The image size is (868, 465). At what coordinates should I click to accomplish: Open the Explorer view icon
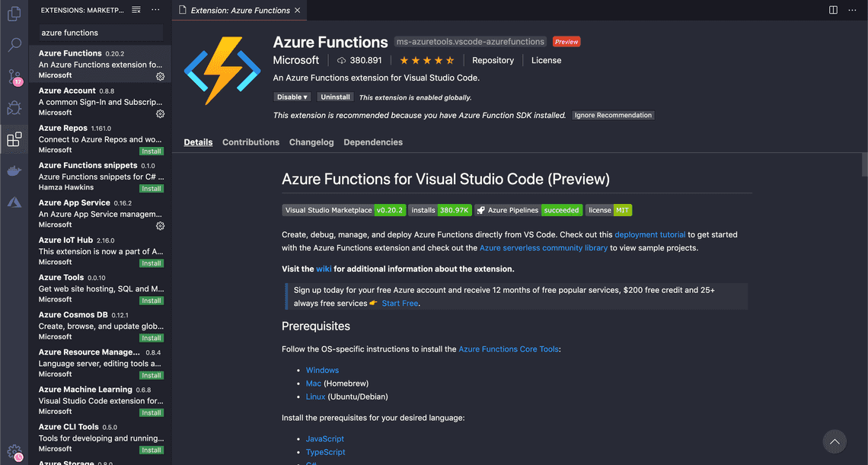tap(14, 14)
